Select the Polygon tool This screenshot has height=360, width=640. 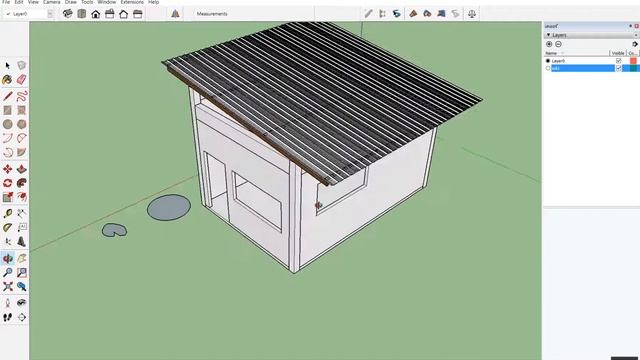coord(22,124)
